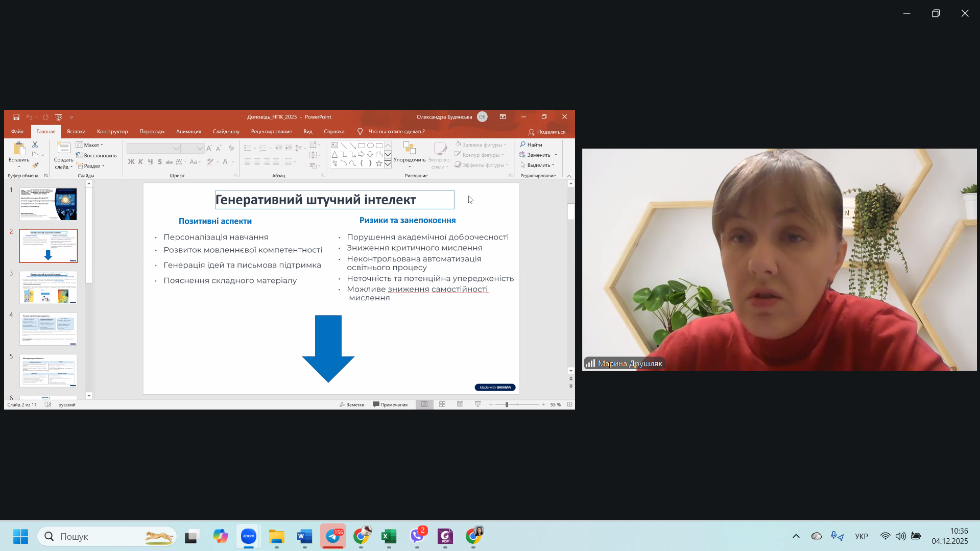The image size is (980, 551).
Task: Open the Упорядочить arrange dropdown
Action: click(410, 155)
